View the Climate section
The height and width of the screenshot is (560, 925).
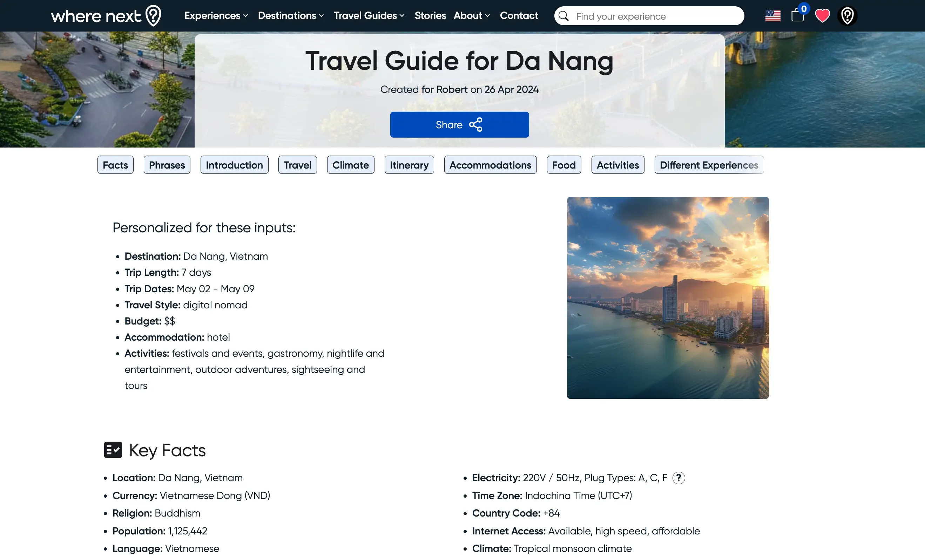click(x=350, y=165)
